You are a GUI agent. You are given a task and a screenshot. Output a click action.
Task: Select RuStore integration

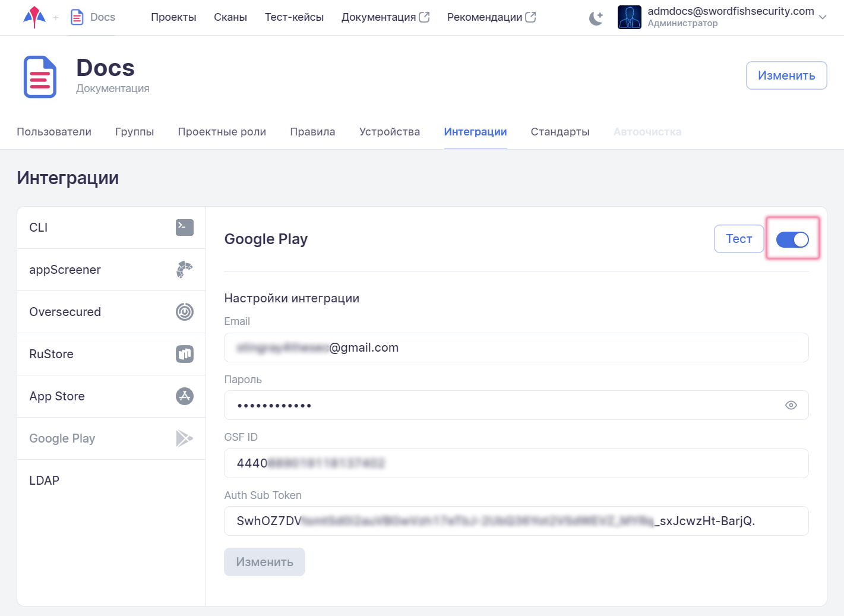pos(111,354)
